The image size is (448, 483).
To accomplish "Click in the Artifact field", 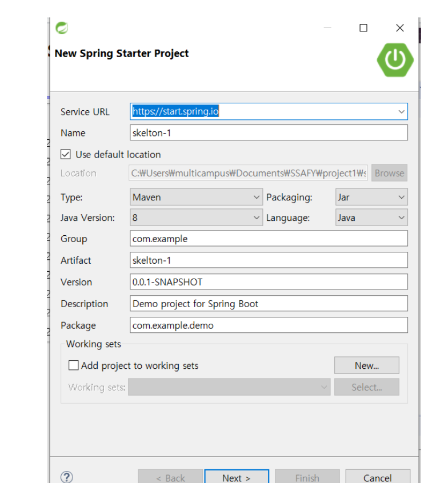I will tap(269, 260).
